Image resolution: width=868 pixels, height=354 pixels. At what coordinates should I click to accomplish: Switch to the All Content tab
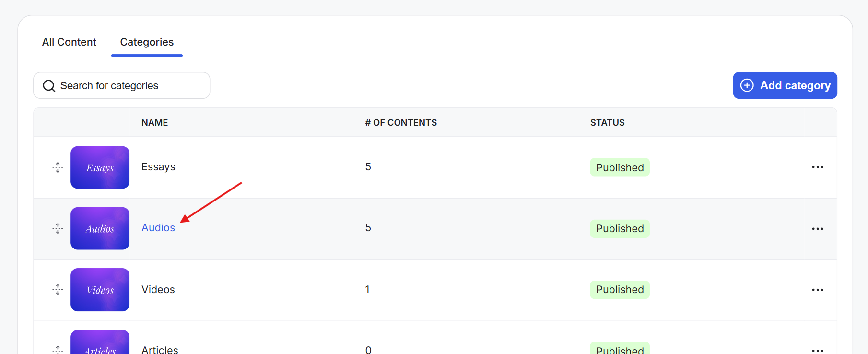coord(69,42)
